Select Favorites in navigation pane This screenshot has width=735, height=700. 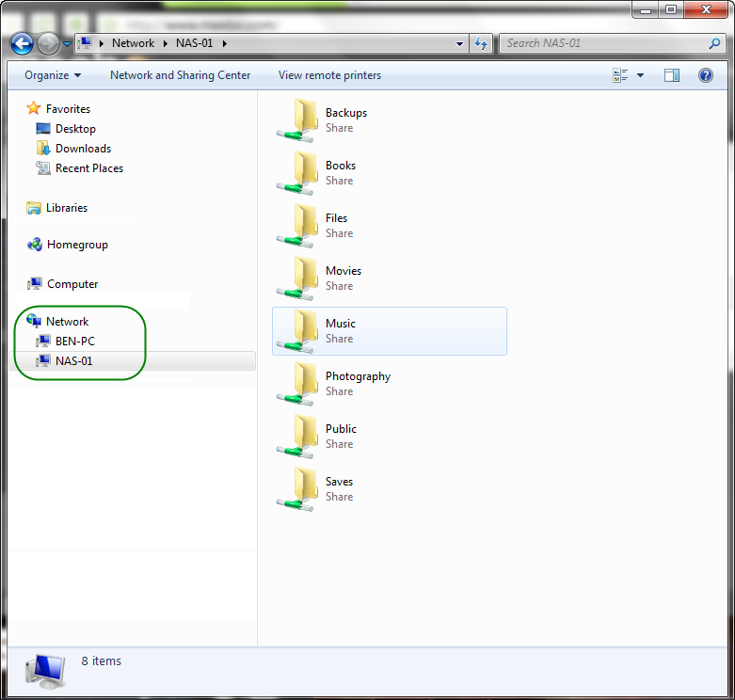(68, 109)
